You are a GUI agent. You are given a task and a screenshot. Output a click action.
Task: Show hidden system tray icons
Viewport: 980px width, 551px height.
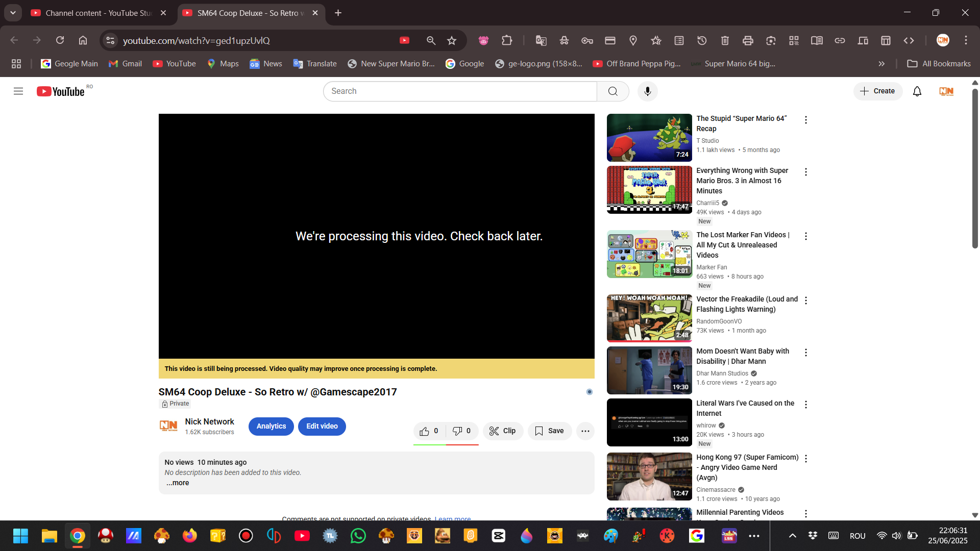coord(793,536)
